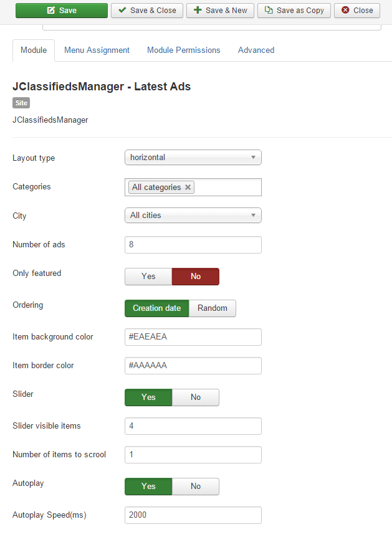
Task: Go to the Advanced tab
Action: coord(256,50)
